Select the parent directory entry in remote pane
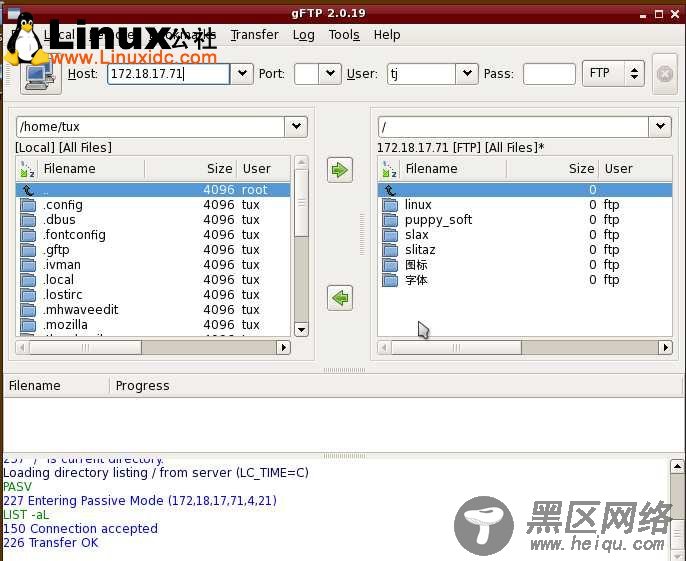This screenshot has width=686, height=561. coord(525,190)
